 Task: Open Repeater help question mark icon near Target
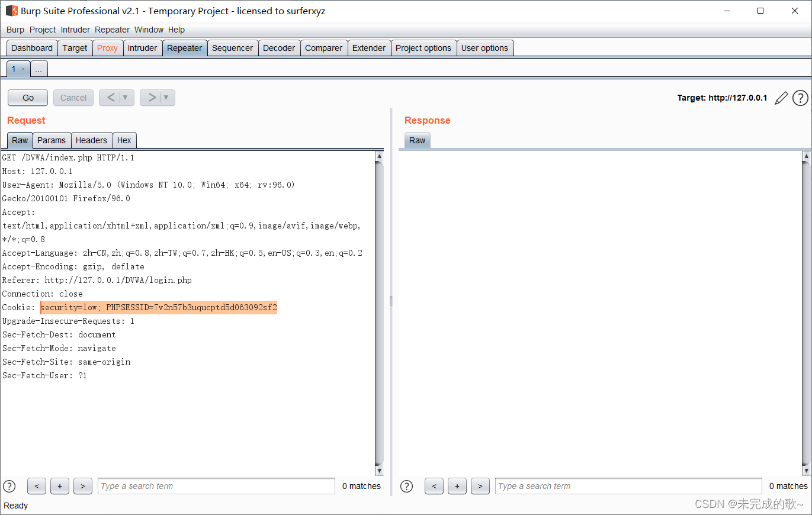pyautogui.click(x=800, y=98)
